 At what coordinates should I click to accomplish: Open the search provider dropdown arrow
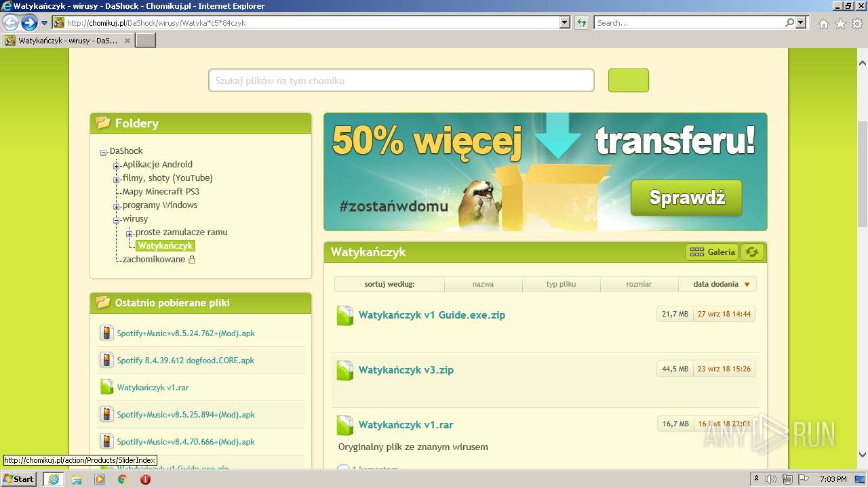(802, 23)
